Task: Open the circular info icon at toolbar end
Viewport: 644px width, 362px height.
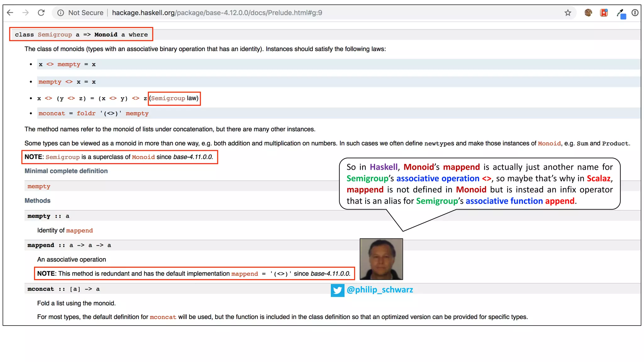Action: [x=635, y=13]
